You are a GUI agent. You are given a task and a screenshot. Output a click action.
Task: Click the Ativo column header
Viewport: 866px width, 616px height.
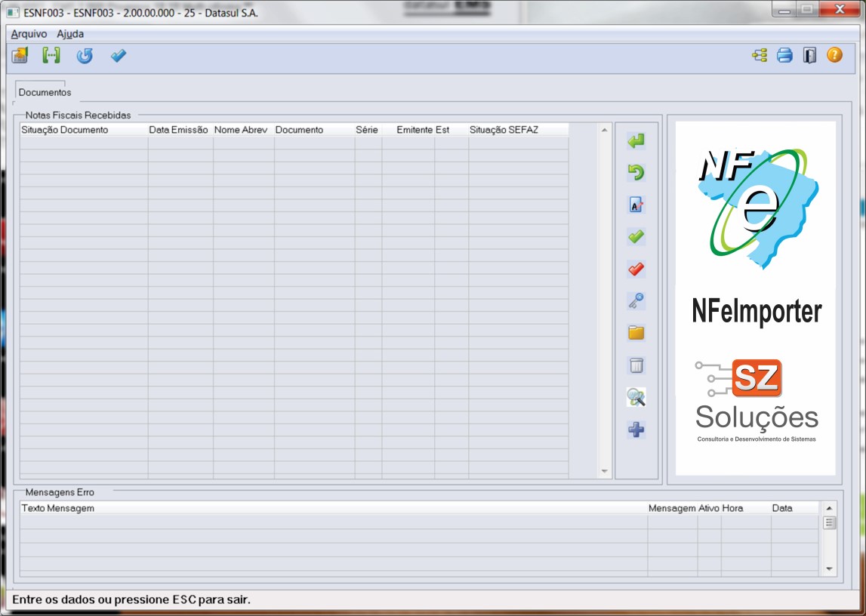[x=709, y=508]
